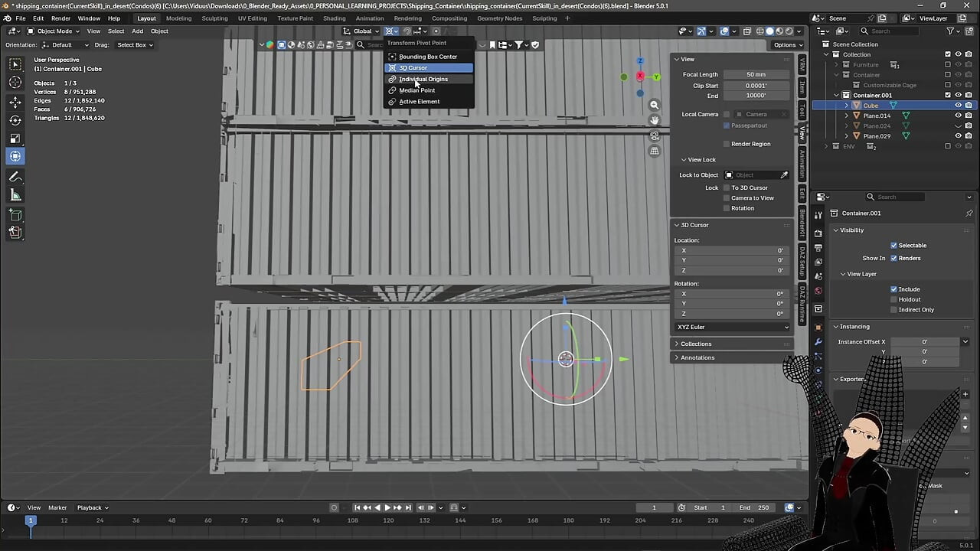980x551 pixels.
Task: Play the animation in timeline
Action: (387, 507)
